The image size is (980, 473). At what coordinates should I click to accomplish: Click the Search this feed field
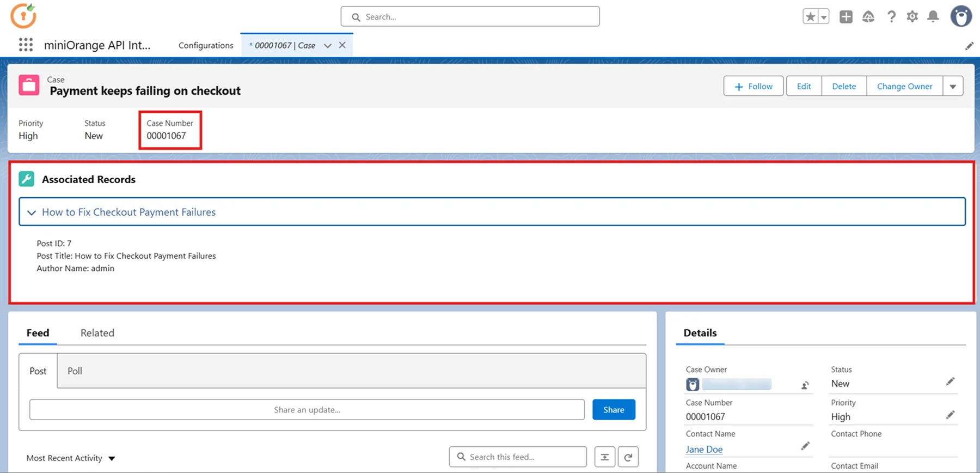pos(518,457)
